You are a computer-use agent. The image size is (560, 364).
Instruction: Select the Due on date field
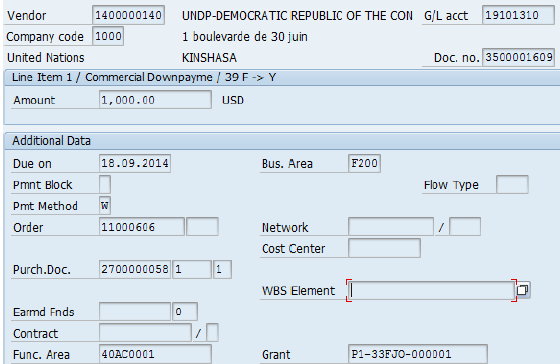[x=135, y=163]
